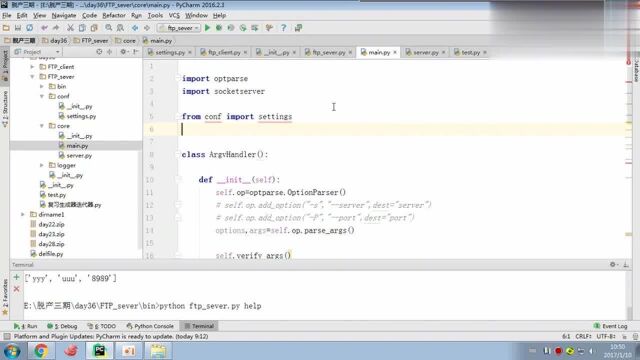This screenshot has width=640, height=360.
Task: Click the Debug bug icon in toolbar
Action: tap(219, 28)
